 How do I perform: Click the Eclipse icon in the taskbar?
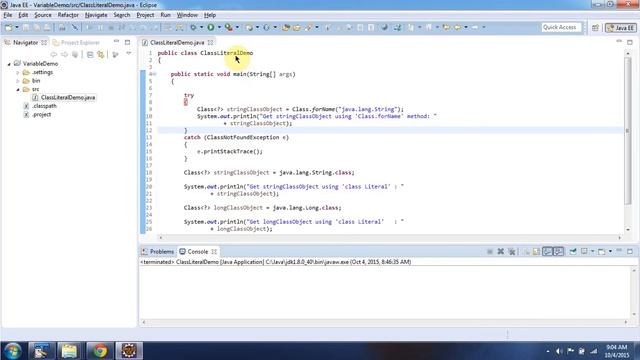[129, 351]
